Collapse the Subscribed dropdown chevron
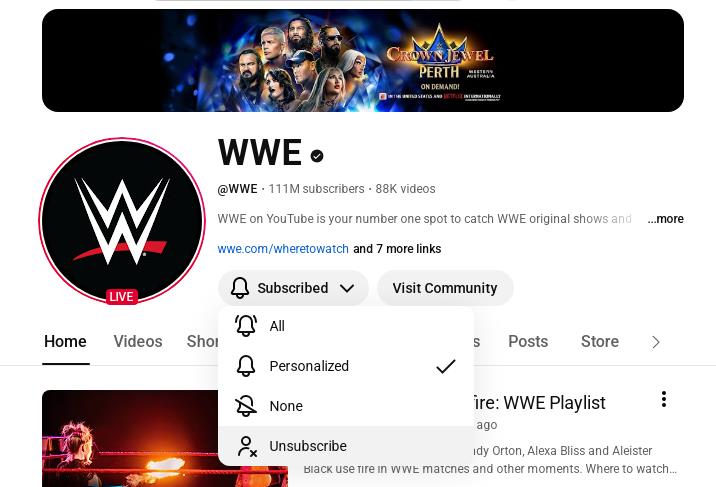Screen dimensions: 716x487 click(x=347, y=288)
